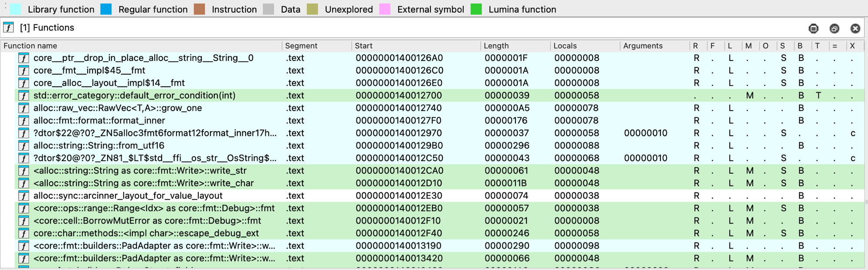Click start address 00000001400127F0
The image size is (868, 270).
point(399,121)
